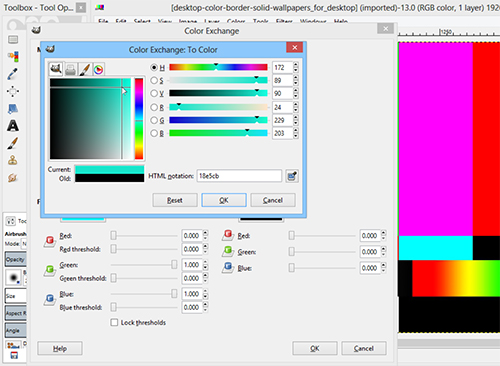Select the V value radio button
The height and width of the screenshot is (366, 500).
pyautogui.click(x=154, y=93)
